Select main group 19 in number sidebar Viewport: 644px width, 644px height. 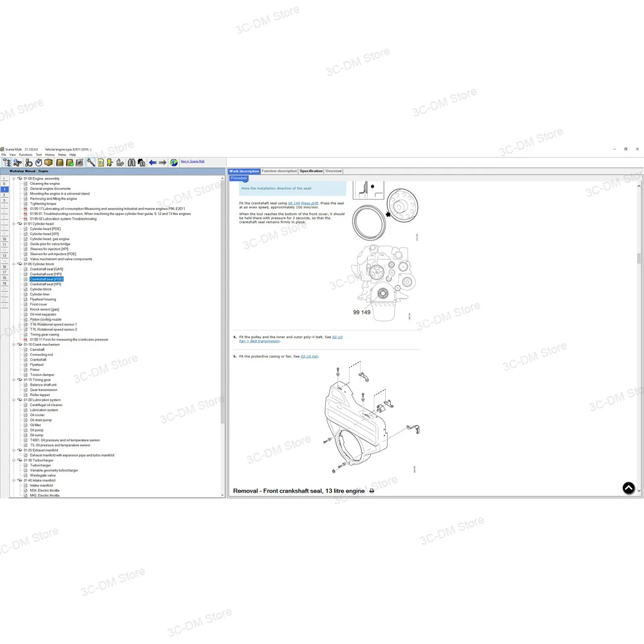click(5, 283)
